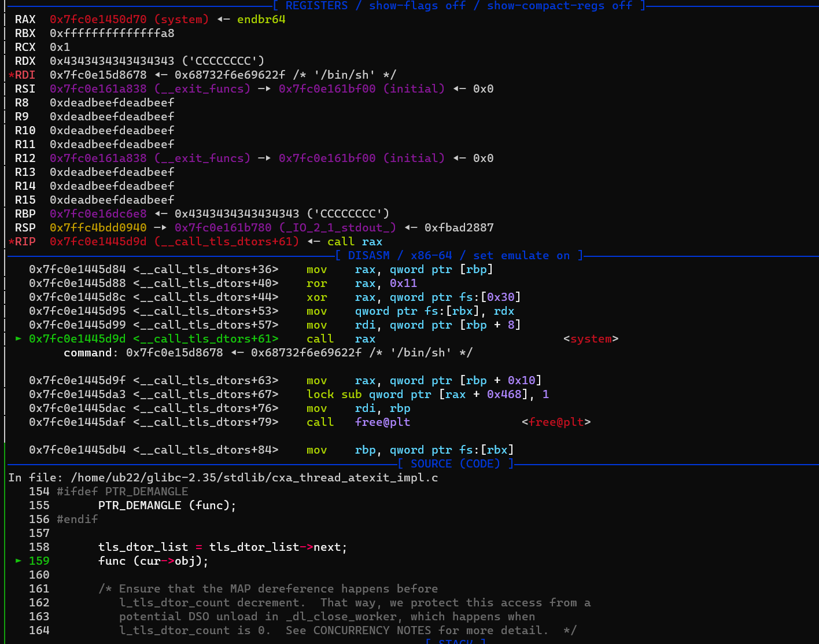This screenshot has width=819, height=644.
Task: Select the CONCURRENCY NOTES comment line 164
Action: [x=348, y=630]
